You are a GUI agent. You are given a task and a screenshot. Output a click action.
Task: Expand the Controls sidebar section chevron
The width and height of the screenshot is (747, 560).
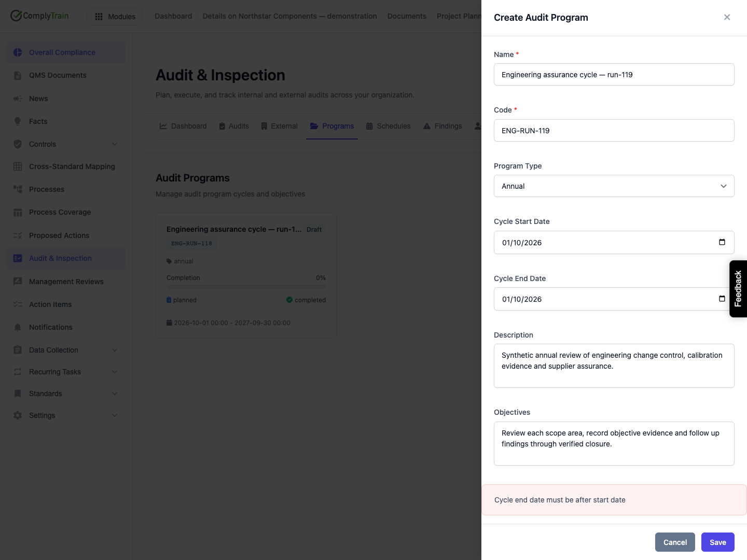115,144
